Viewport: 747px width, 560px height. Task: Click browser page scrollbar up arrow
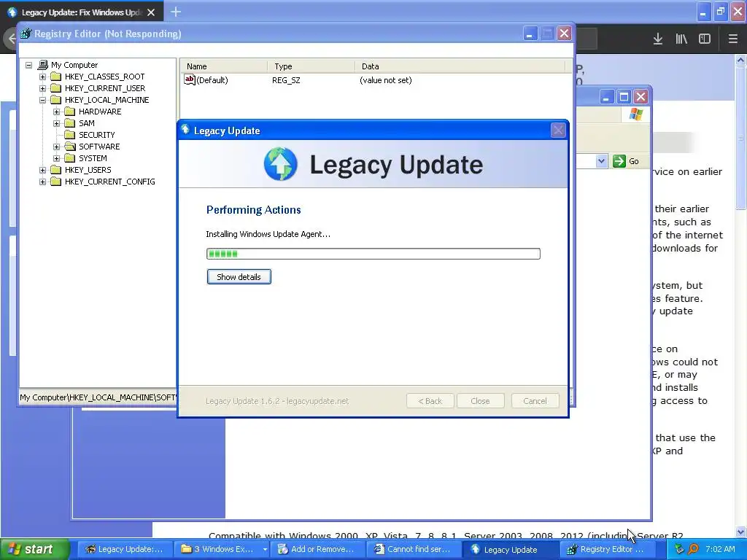(x=741, y=60)
